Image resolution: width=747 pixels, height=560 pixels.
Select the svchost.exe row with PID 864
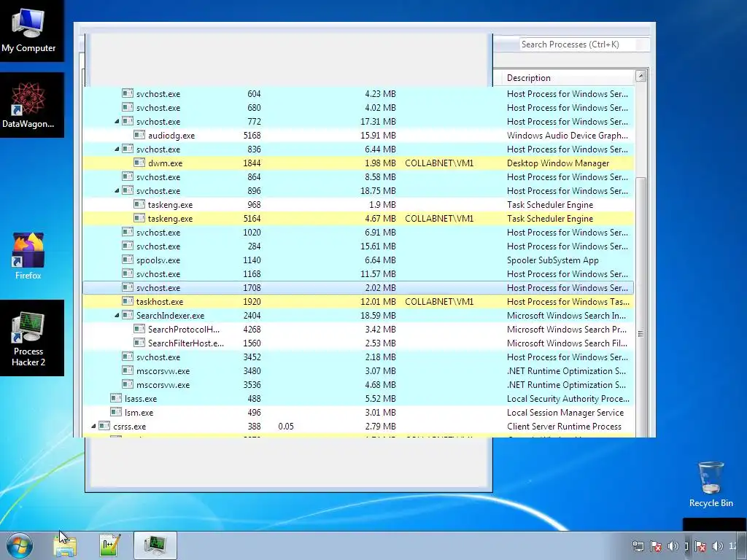[x=358, y=176]
